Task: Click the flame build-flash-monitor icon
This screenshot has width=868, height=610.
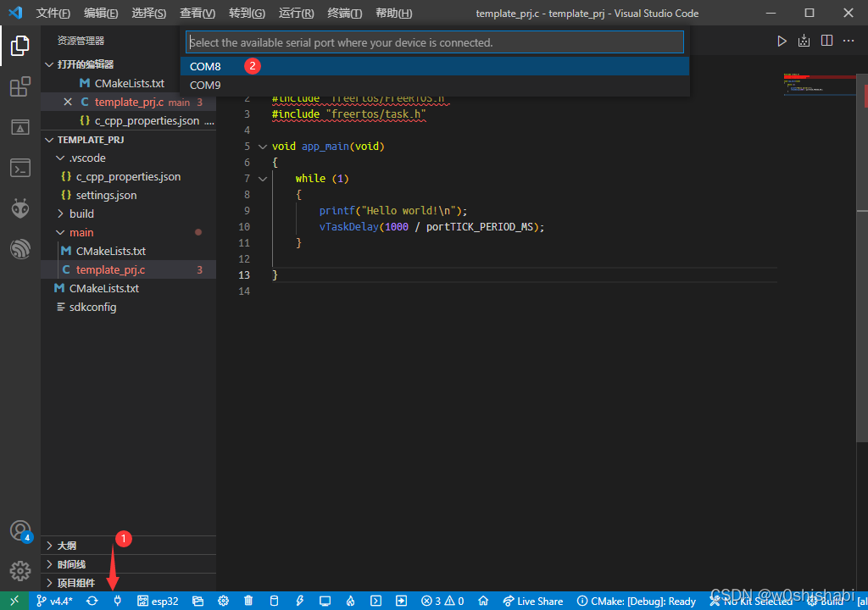Action: (350, 601)
